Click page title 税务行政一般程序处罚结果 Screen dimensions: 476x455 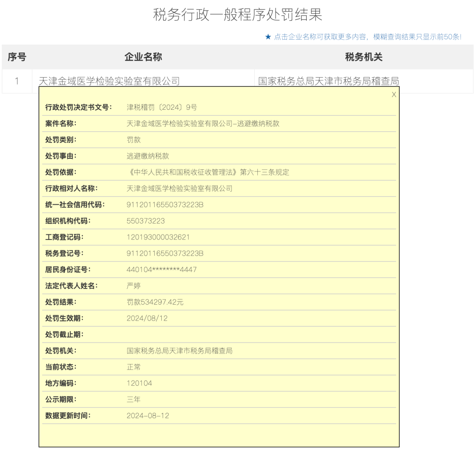click(238, 15)
